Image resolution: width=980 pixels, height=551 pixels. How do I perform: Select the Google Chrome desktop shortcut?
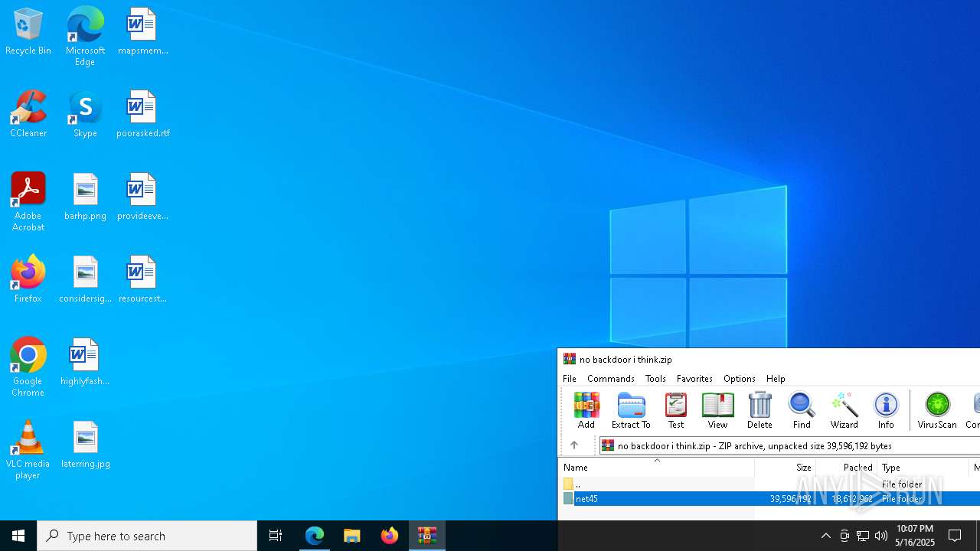click(x=28, y=367)
